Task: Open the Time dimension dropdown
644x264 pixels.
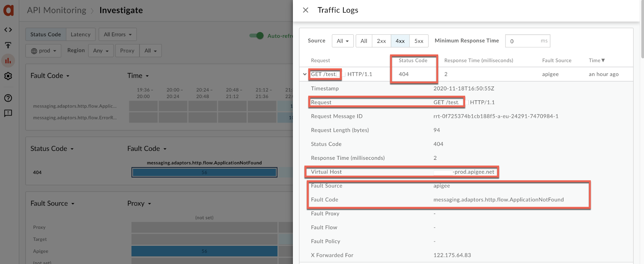Action: tap(138, 76)
